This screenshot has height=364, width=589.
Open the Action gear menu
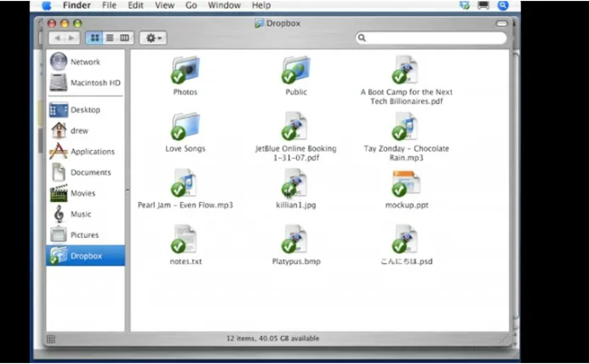[152, 38]
